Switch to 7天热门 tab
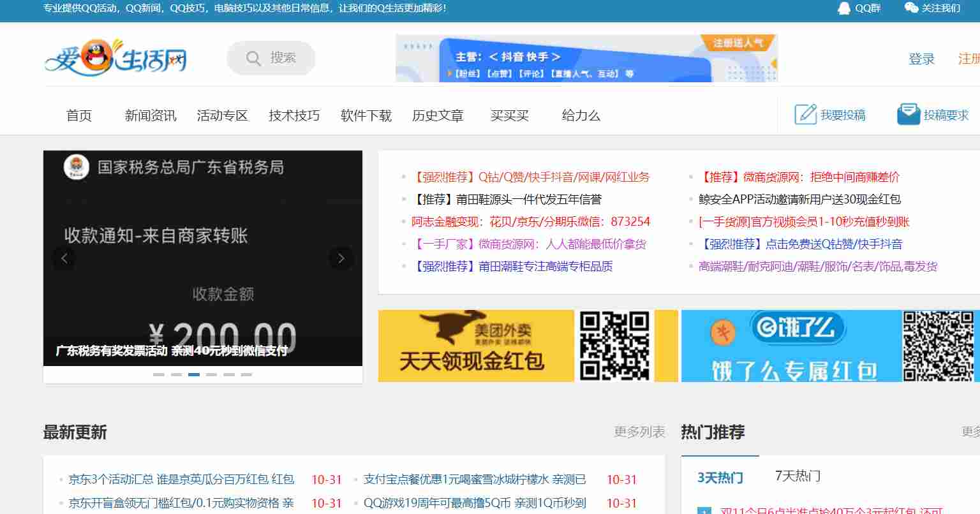Screen dimensions: 980x514 (798, 476)
